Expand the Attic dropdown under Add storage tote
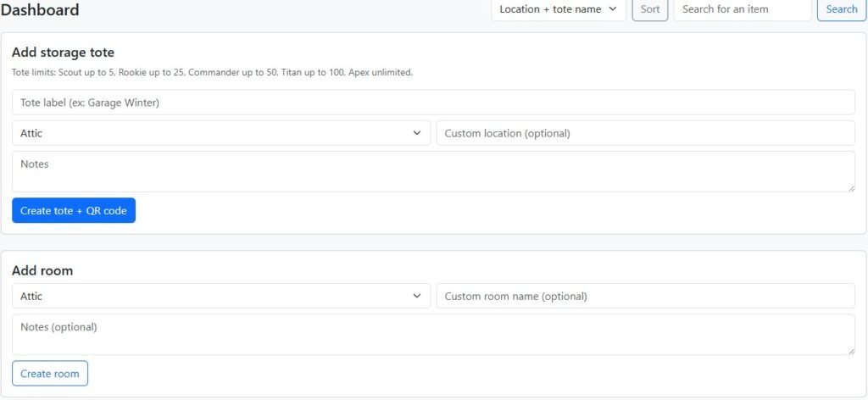Viewport: 868px width, 400px height. tap(221, 133)
